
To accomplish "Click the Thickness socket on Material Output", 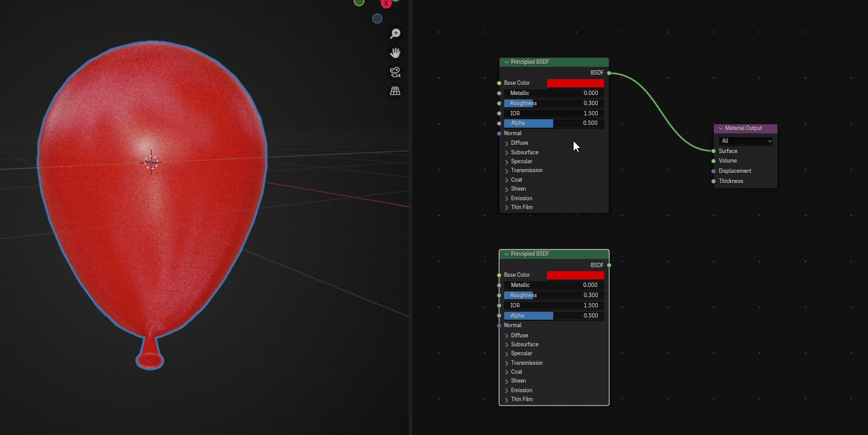I will tap(714, 181).
